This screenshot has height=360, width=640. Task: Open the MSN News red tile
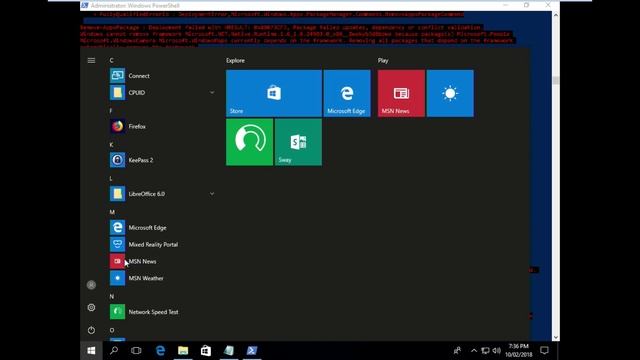[401, 93]
